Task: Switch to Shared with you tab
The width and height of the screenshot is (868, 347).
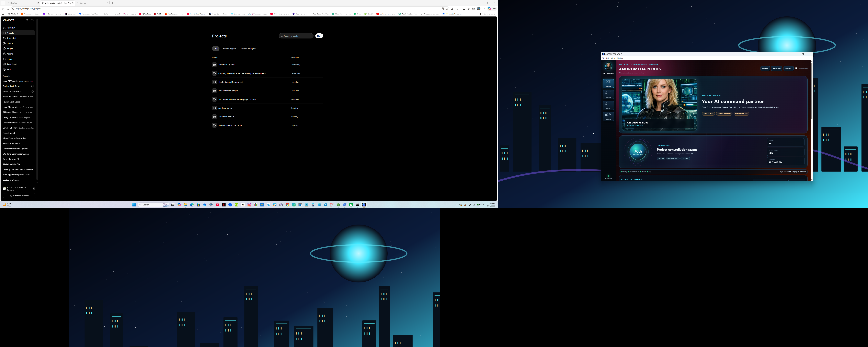Action: pyautogui.click(x=248, y=49)
